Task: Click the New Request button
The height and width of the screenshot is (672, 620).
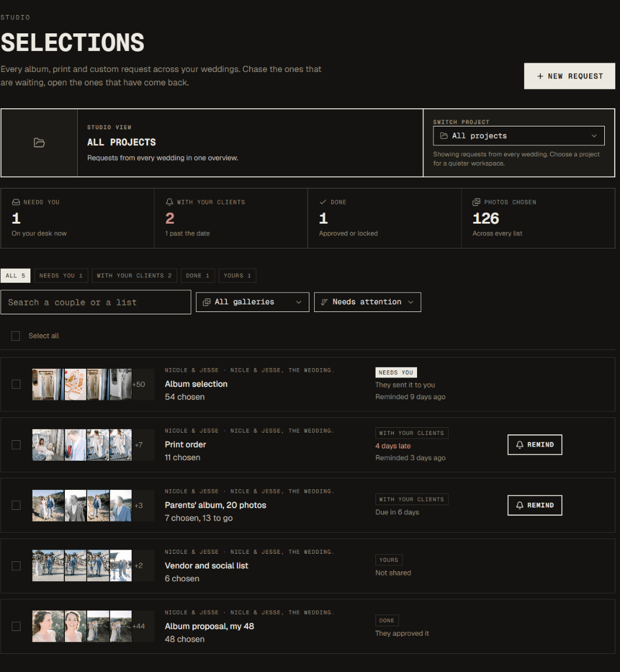Action: pos(570,76)
